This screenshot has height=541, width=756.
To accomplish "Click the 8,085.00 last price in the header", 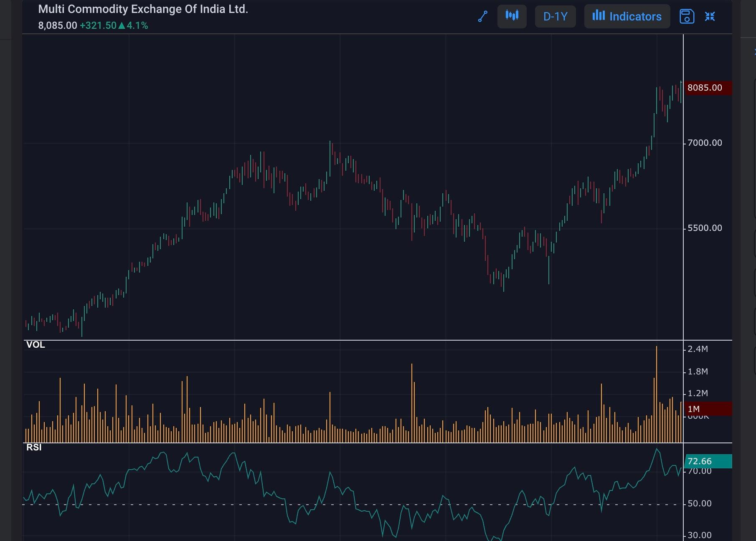I will 58,25.
